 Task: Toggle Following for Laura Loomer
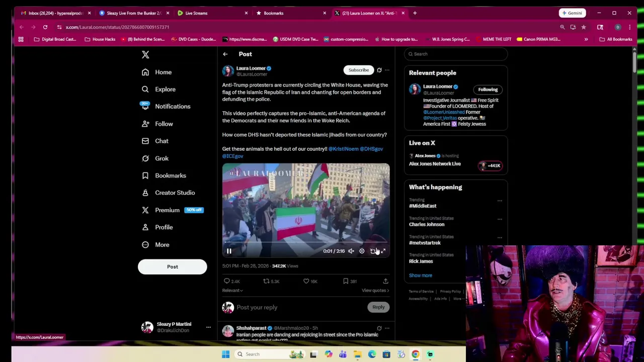pos(488,89)
